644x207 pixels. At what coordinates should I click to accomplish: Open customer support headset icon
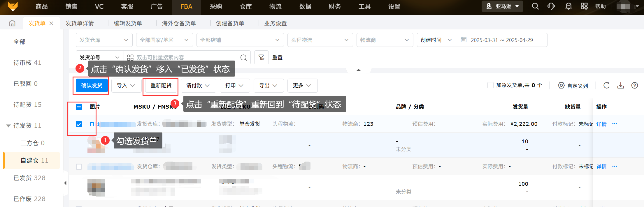551,6
